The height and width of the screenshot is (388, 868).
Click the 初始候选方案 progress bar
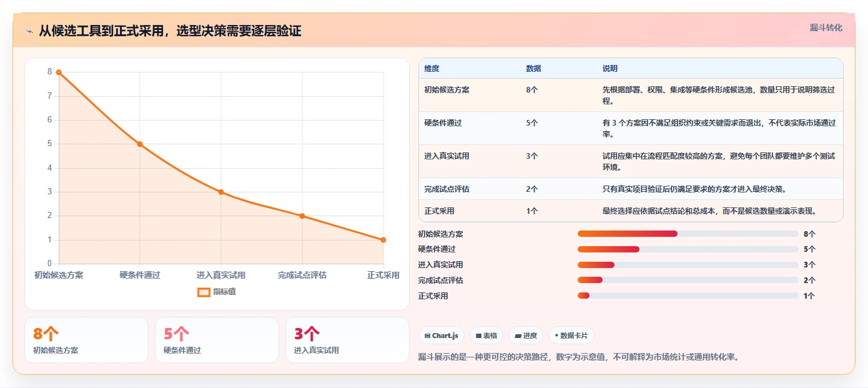pyautogui.click(x=688, y=234)
